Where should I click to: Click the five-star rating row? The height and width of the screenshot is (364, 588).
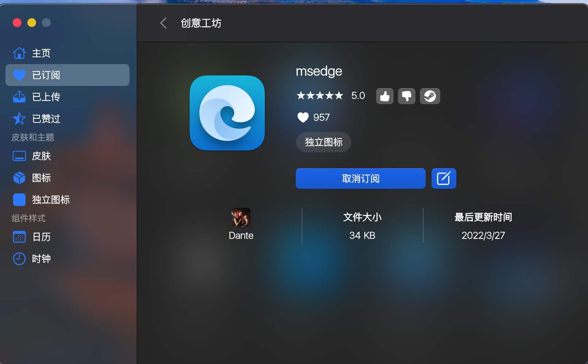tap(320, 95)
